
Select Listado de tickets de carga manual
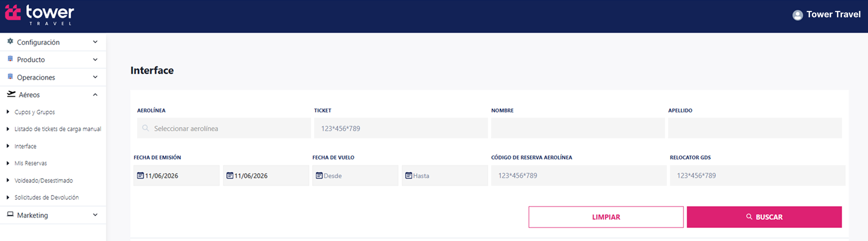point(58,129)
